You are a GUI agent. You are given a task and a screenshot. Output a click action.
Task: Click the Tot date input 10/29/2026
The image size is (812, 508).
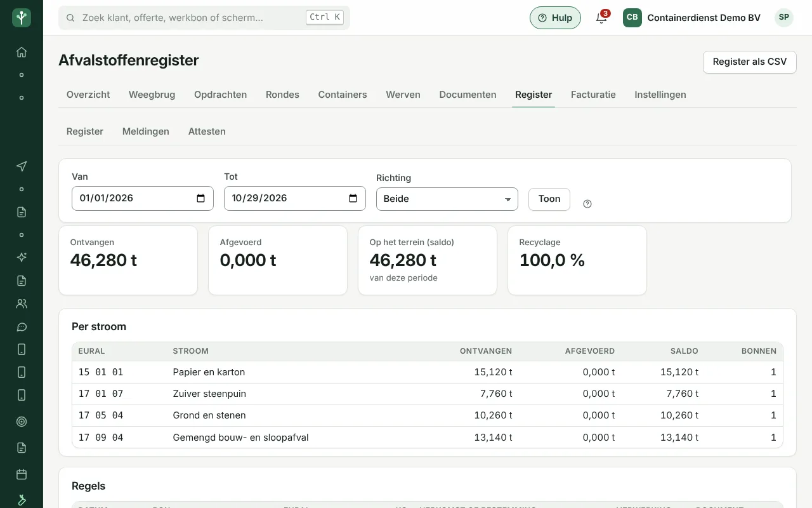[295, 198]
